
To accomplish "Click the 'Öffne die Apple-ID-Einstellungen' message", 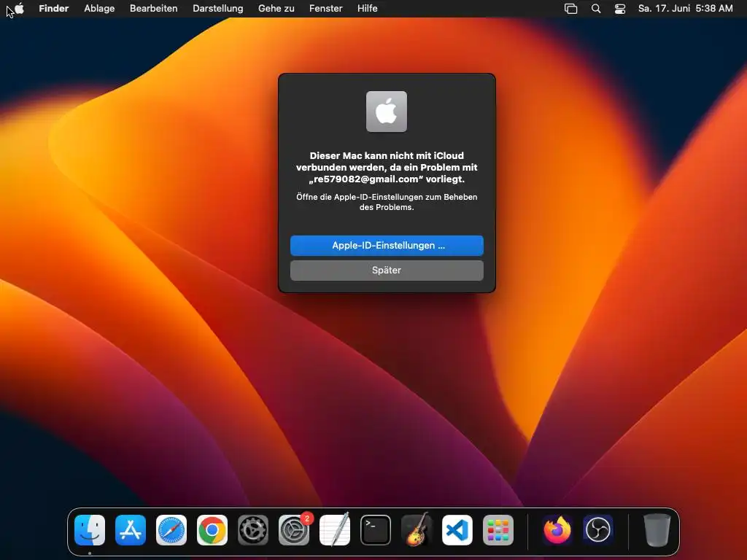I will 387,202.
